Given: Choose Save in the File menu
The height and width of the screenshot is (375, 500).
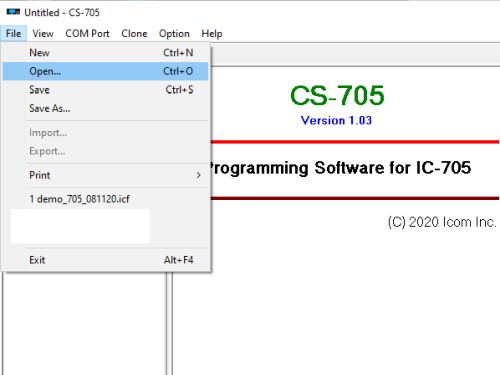Looking at the screenshot, I should (x=105, y=90).
